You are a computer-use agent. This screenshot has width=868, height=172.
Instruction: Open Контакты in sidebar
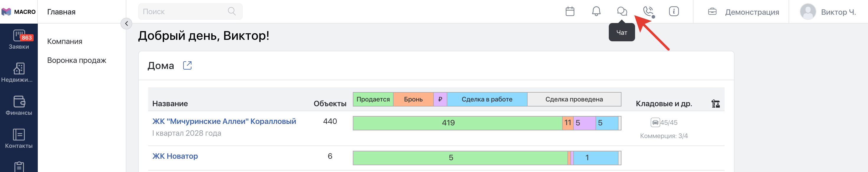click(19, 139)
